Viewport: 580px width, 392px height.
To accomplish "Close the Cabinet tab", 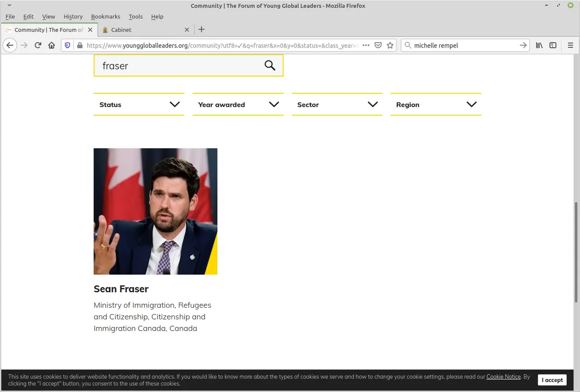I will point(187,30).
